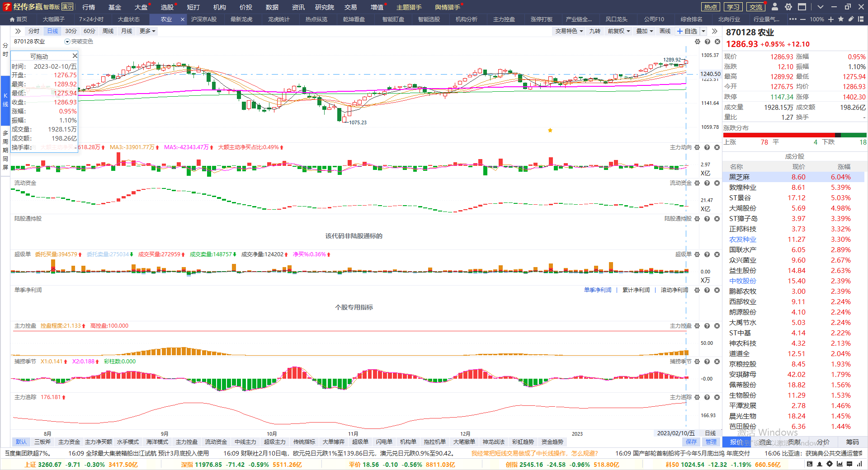
Task: Open the 选股 menu
Action: click(167, 7)
